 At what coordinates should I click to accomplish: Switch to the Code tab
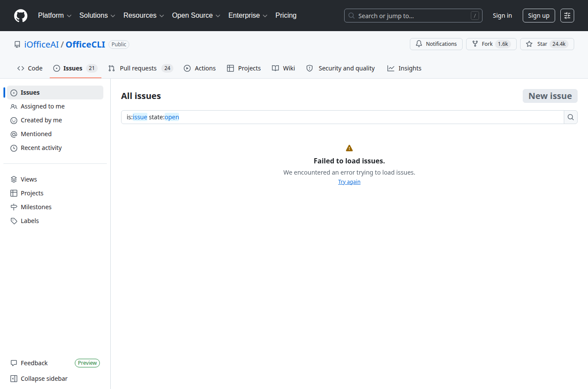[x=30, y=68]
